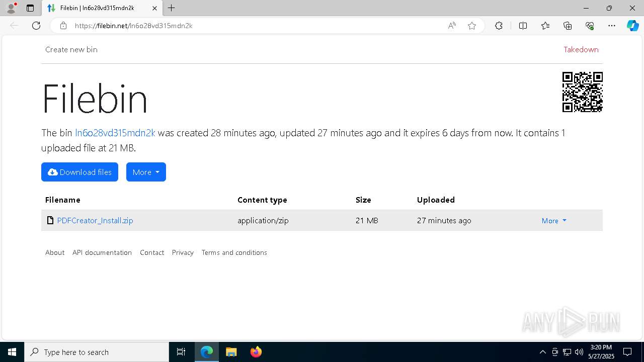Launch Firefox from taskbar

256,352
